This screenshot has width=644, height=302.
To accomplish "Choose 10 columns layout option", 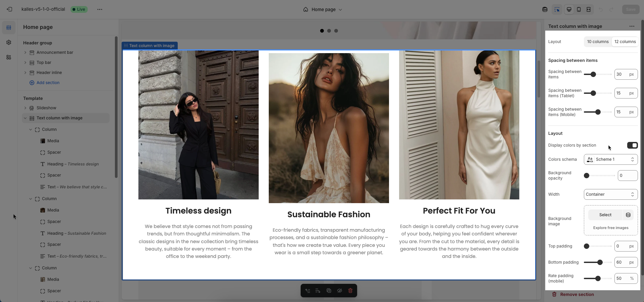I will 598,42.
